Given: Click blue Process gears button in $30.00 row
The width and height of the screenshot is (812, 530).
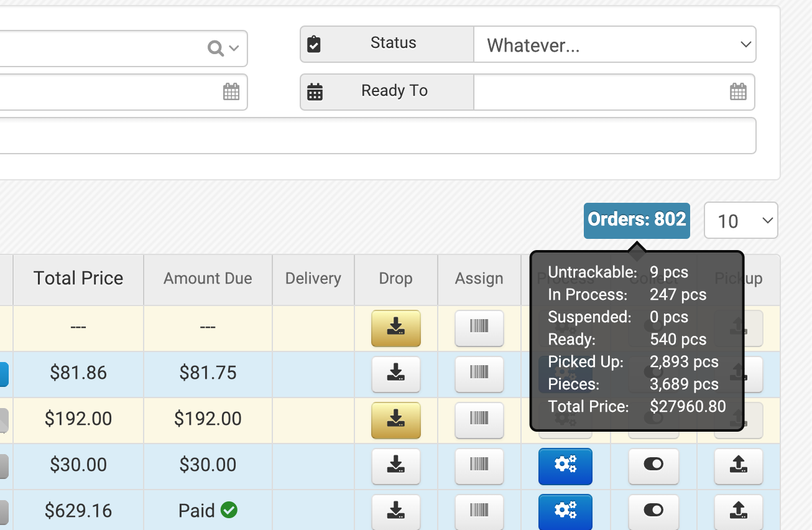Looking at the screenshot, I should pyautogui.click(x=565, y=466).
